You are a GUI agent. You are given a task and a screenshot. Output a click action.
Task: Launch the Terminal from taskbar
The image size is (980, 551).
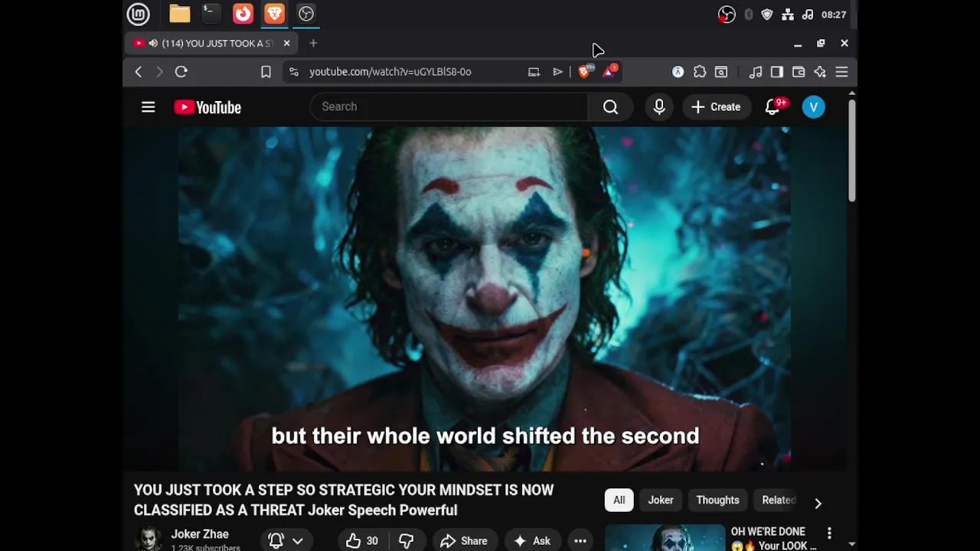(x=211, y=14)
